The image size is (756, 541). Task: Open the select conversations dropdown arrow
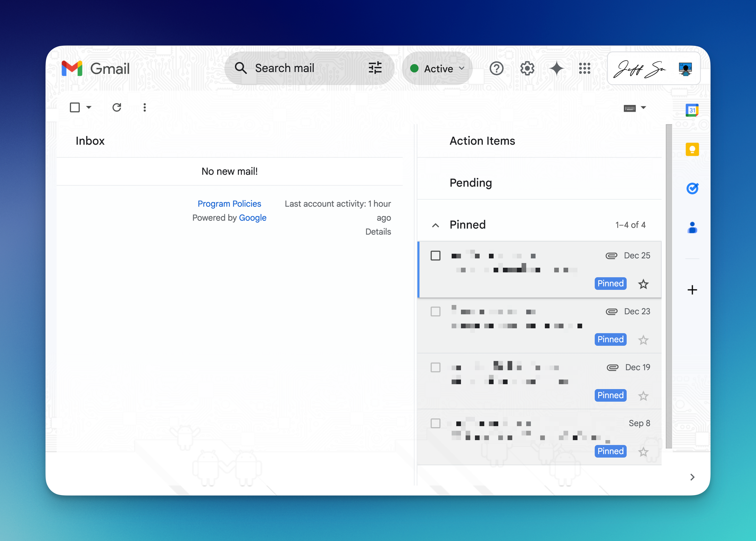(x=88, y=107)
